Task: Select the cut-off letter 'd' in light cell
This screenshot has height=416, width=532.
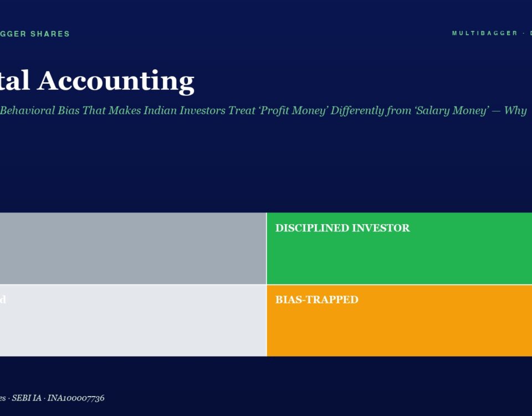Action: tap(3, 300)
